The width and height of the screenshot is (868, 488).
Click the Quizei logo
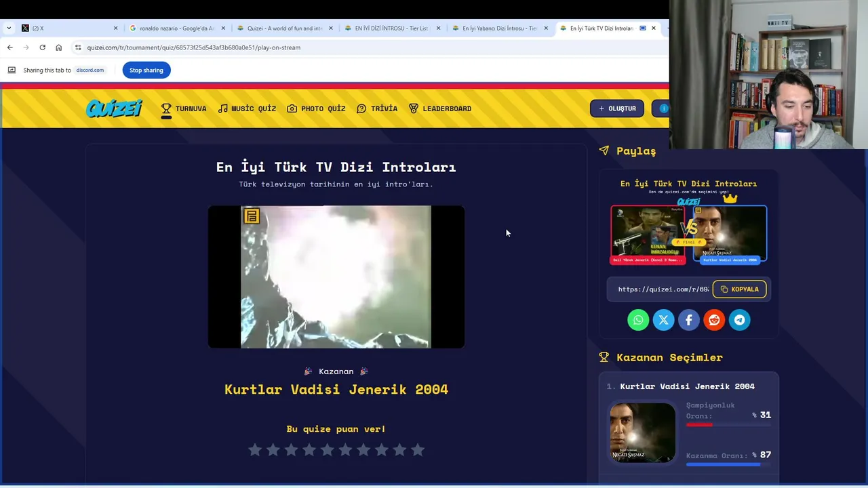pos(114,108)
